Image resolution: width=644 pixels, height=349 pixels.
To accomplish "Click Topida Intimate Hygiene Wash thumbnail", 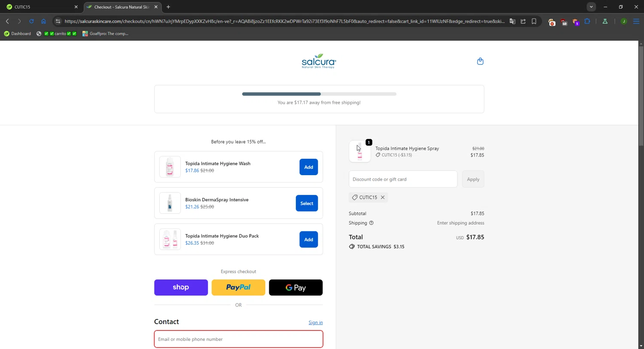I will click(170, 167).
